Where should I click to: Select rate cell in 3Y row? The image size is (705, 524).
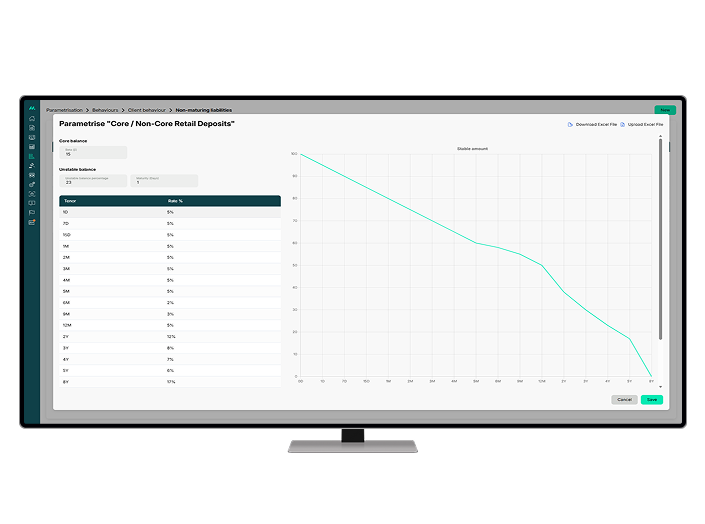(170, 348)
